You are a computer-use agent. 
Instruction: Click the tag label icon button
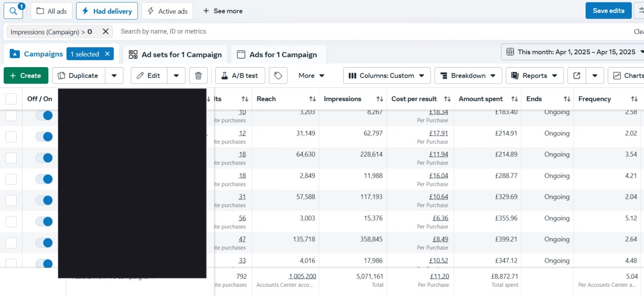coord(278,76)
